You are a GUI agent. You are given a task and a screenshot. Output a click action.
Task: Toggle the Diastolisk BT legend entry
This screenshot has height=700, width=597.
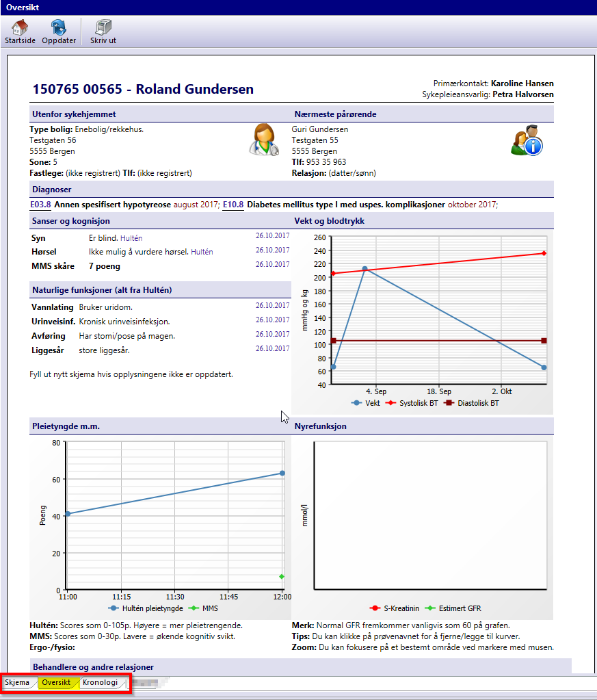pyautogui.click(x=471, y=403)
